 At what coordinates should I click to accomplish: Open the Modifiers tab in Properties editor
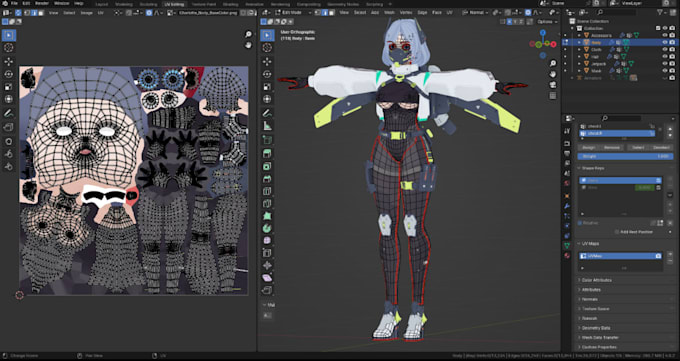tap(567, 206)
